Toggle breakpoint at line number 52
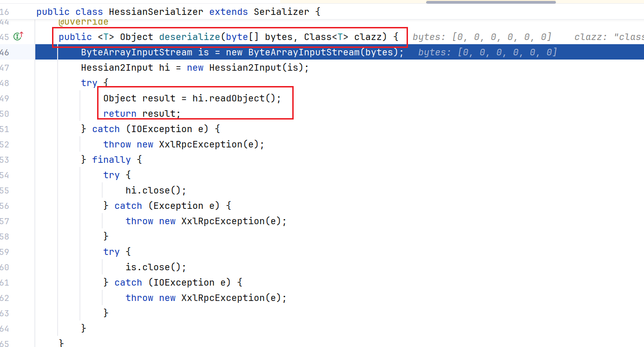This screenshot has width=644, height=347. click(x=5, y=144)
